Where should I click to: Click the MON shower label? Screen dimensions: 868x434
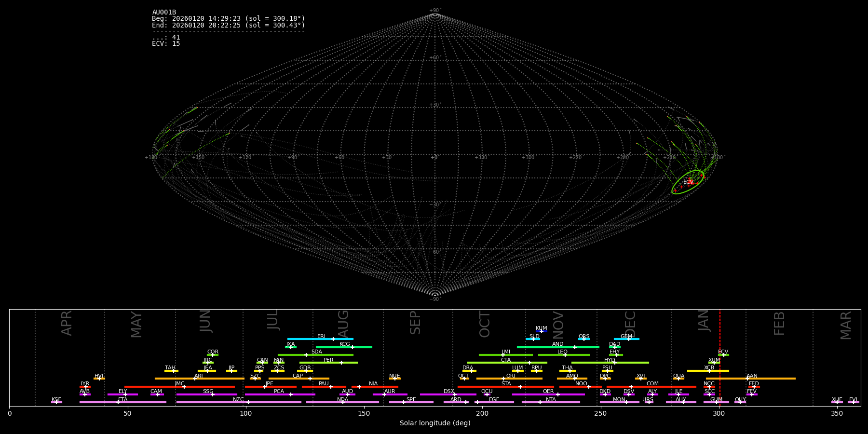coord(619,399)
